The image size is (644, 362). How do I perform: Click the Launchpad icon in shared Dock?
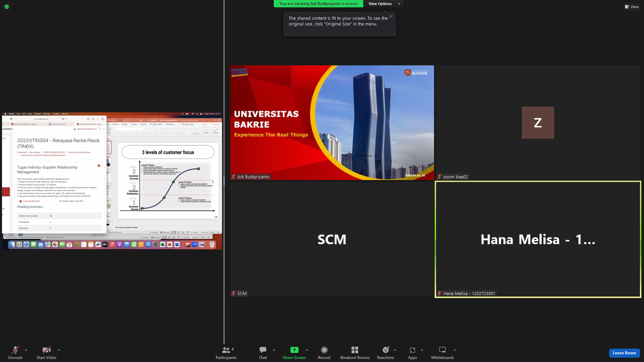point(19,245)
